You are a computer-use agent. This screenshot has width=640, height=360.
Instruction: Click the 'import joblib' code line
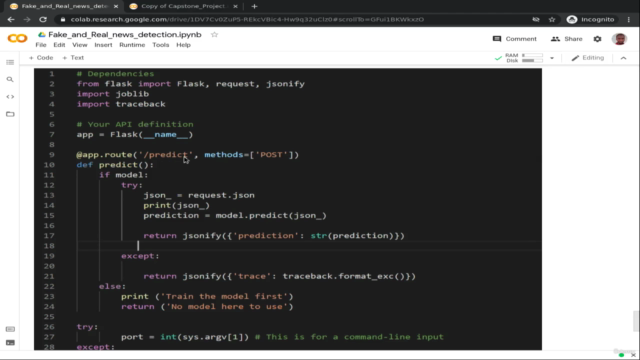coord(113,94)
